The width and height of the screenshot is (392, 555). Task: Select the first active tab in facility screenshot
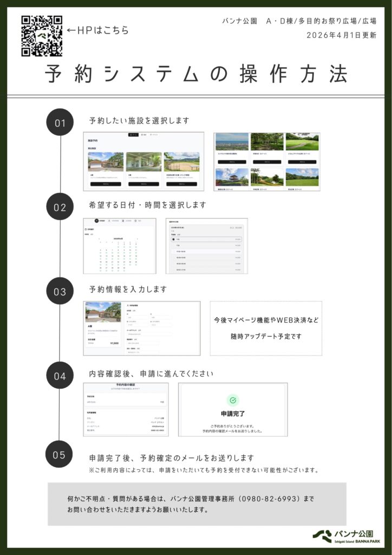(133, 135)
